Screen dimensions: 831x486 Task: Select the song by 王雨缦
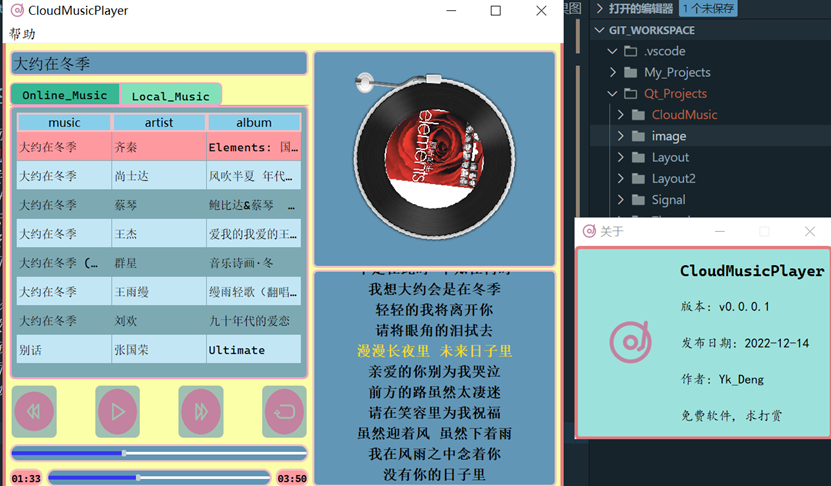[x=159, y=291]
